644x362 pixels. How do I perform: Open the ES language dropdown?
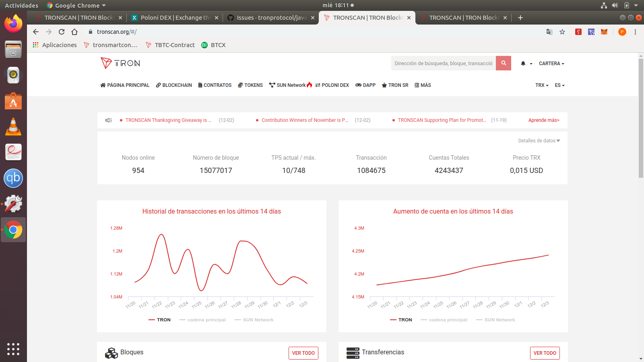(559, 85)
